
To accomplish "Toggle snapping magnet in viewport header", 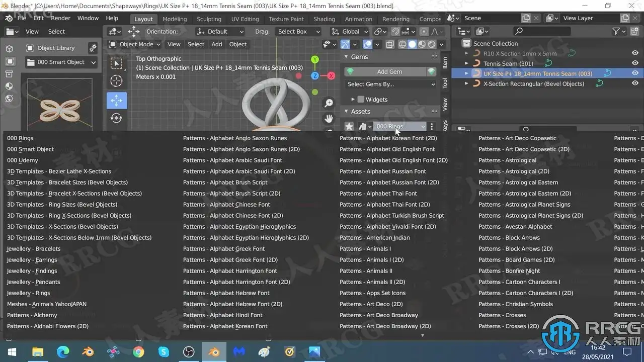I will click(x=395, y=31).
